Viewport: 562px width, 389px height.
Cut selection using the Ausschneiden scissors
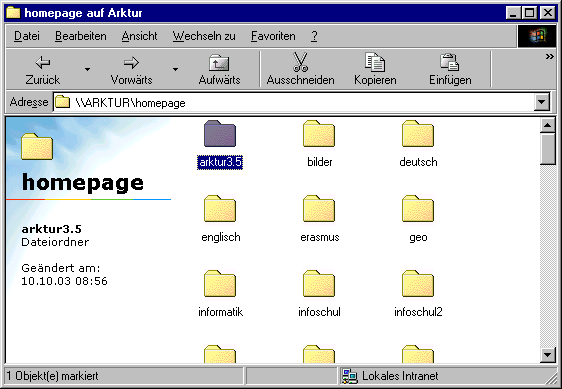pos(300,62)
